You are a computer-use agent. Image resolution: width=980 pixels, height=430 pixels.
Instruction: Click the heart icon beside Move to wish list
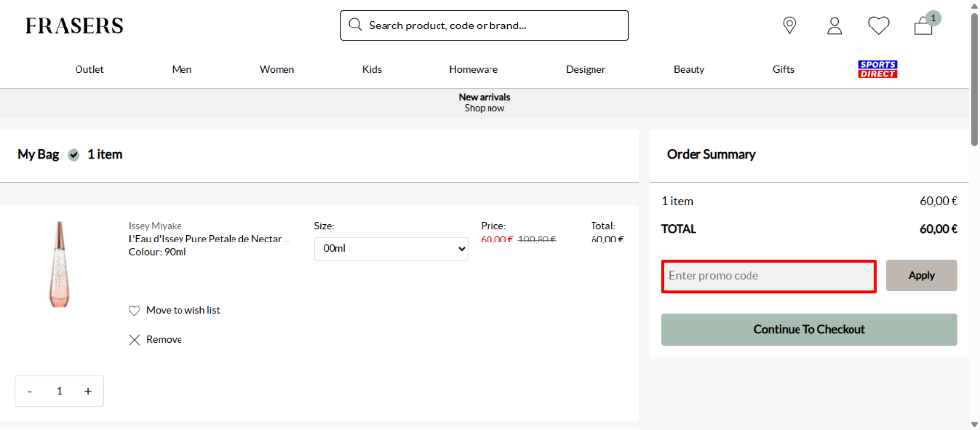(x=134, y=311)
